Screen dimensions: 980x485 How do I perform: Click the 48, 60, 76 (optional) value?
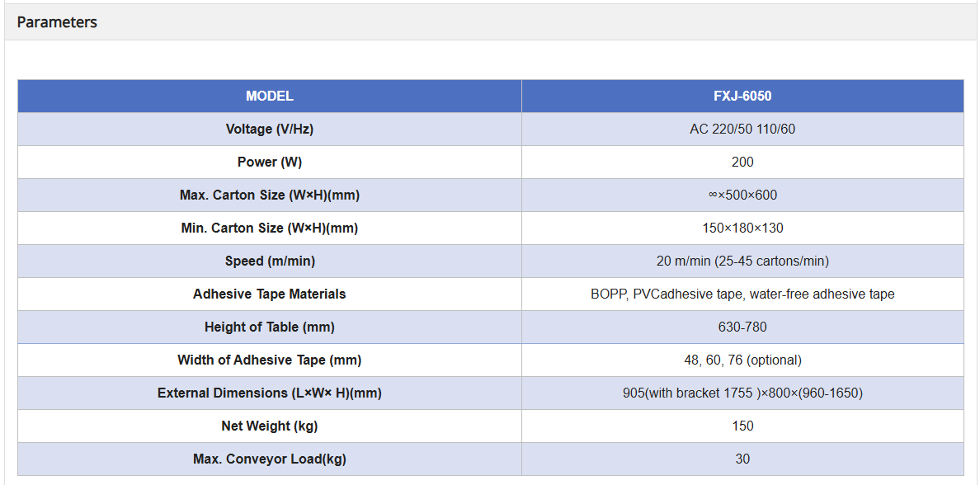point(742,360)
